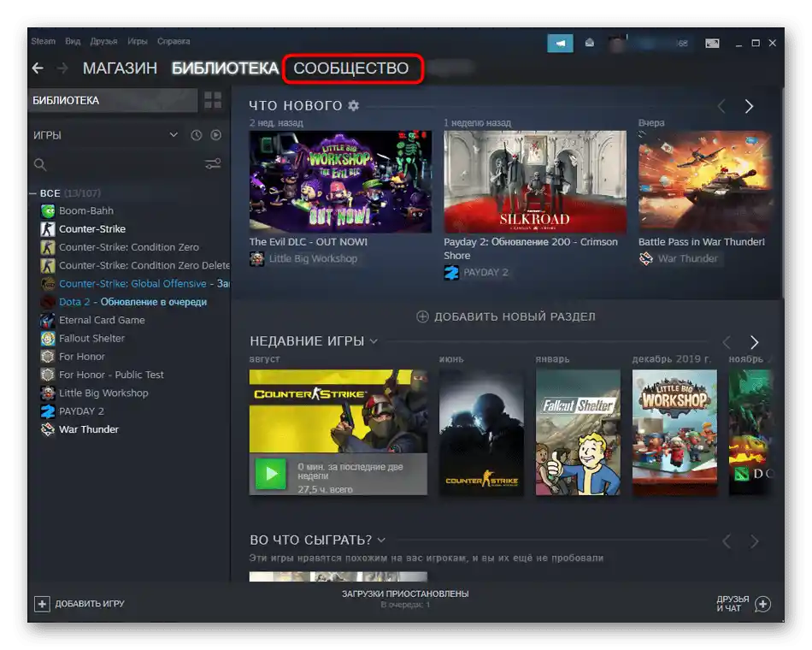Open Friends and Chat plus icon
The height and width of the screenshot is (650, 812).
762,604
